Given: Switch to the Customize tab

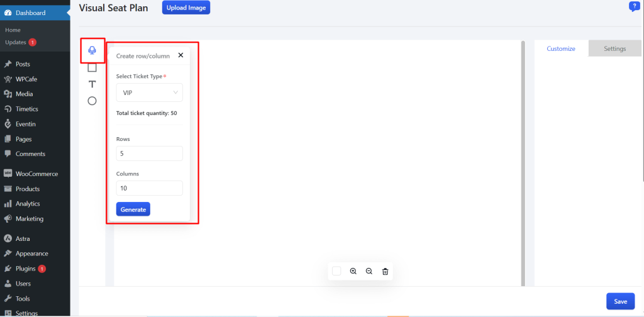Looking at the screenshot, I should coord(561,48).
